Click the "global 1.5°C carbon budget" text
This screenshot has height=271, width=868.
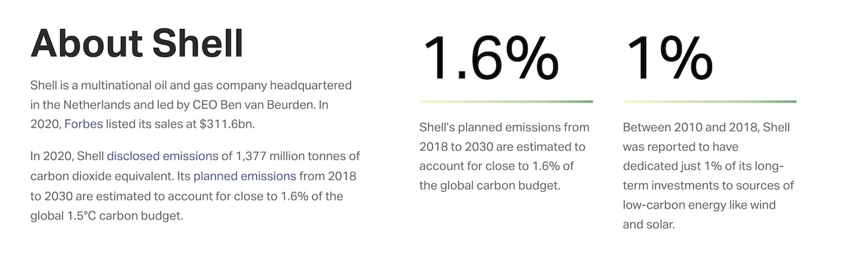[106, 215]
